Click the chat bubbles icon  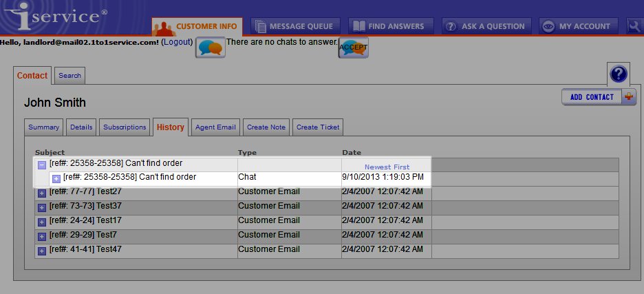click(x=211, y=48)
